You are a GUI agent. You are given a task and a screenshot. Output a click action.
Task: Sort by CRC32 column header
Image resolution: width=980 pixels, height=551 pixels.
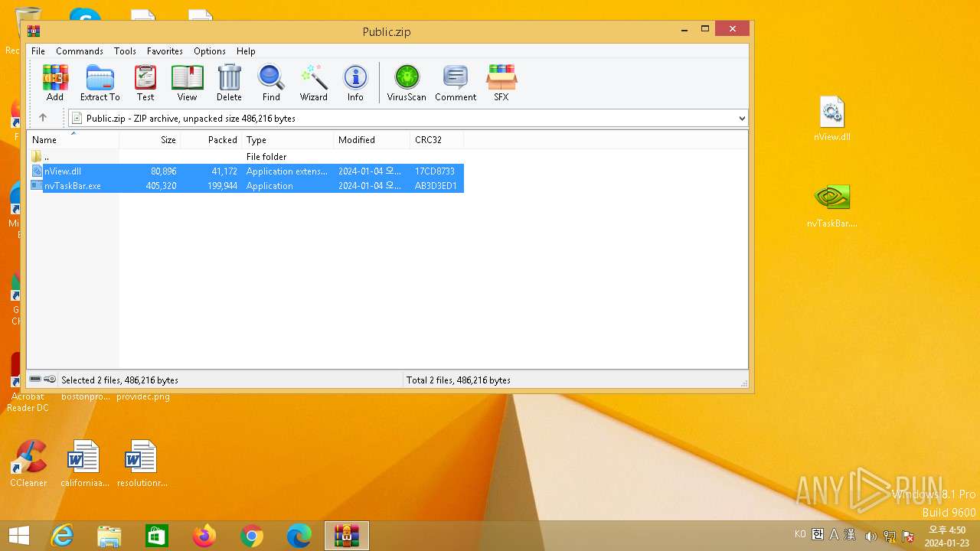[437, 140]
